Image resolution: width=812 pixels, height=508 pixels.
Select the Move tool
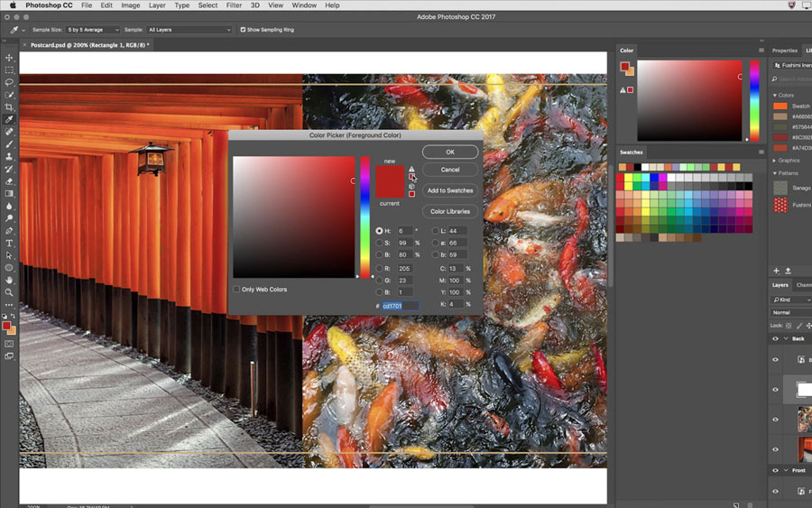(x=9, y=58)
